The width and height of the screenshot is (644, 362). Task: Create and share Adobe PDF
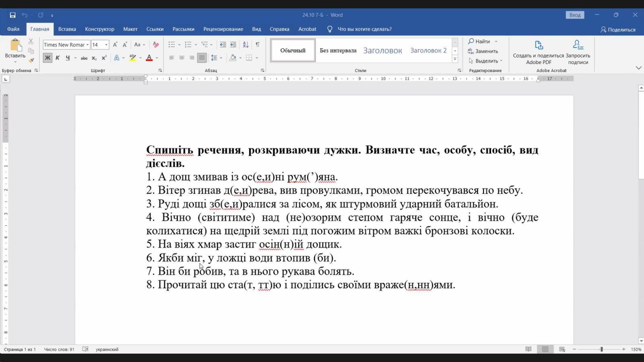pyautogui.click(x=539, y=52)
